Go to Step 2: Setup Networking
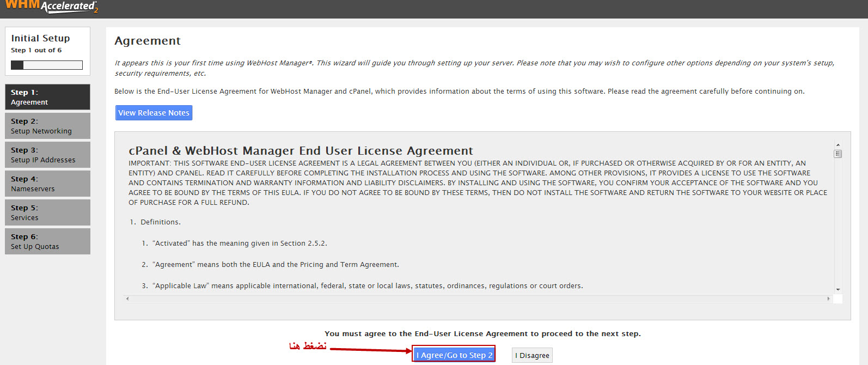The width and height of the screenshot is (868, 365). (47, 126)
